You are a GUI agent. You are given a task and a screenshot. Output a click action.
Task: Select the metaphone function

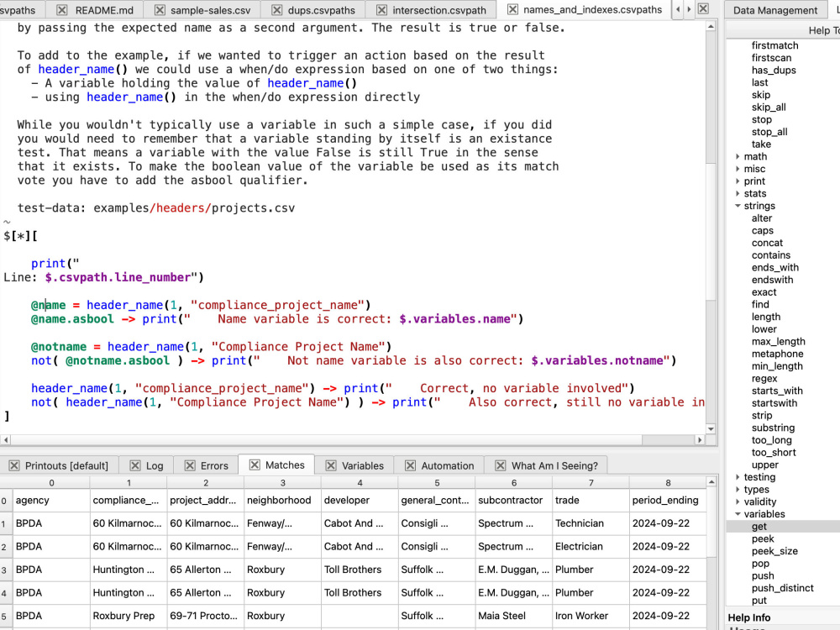coord(777,354)
